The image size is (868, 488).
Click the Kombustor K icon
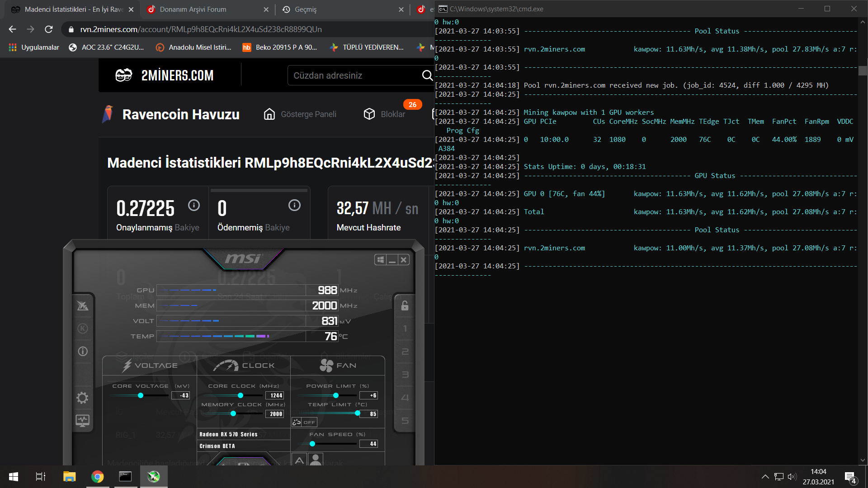82,328
